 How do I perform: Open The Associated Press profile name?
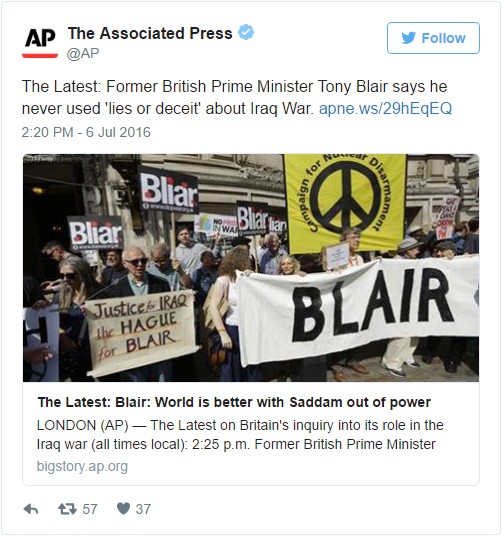pos(150,33)
